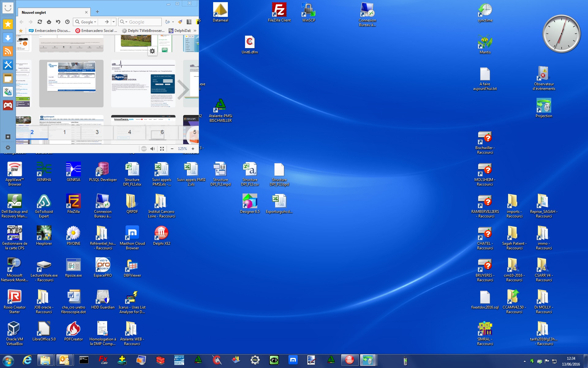This screenshot has height=368, width=588.
Task: Go to the browser home page
Action: coord(49,22)
